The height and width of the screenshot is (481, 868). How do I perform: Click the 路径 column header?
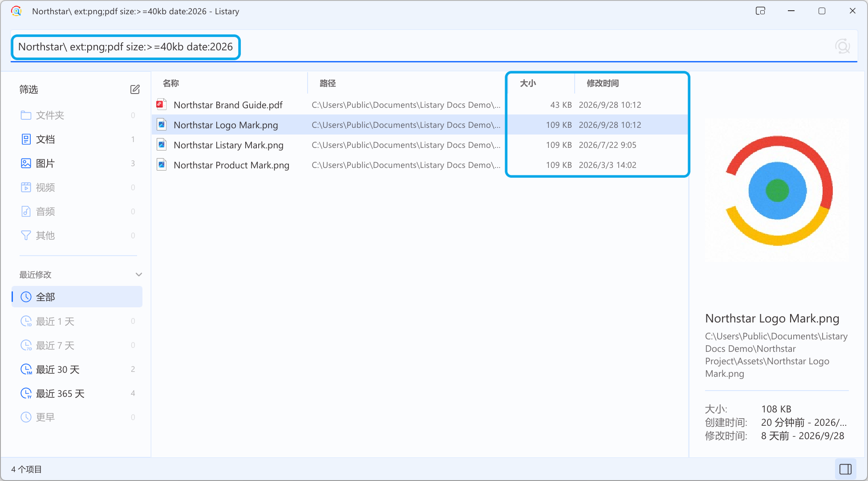click(328, 83)
